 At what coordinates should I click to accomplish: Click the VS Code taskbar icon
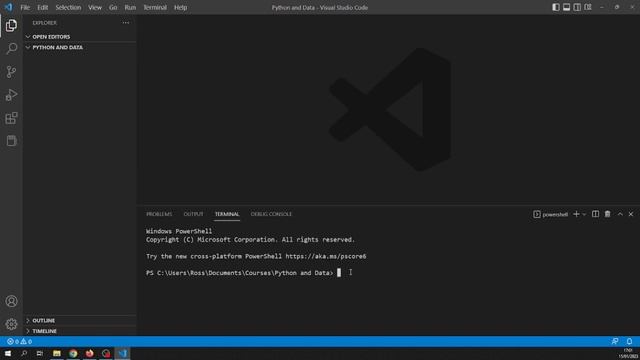click(x=122, y=353)
